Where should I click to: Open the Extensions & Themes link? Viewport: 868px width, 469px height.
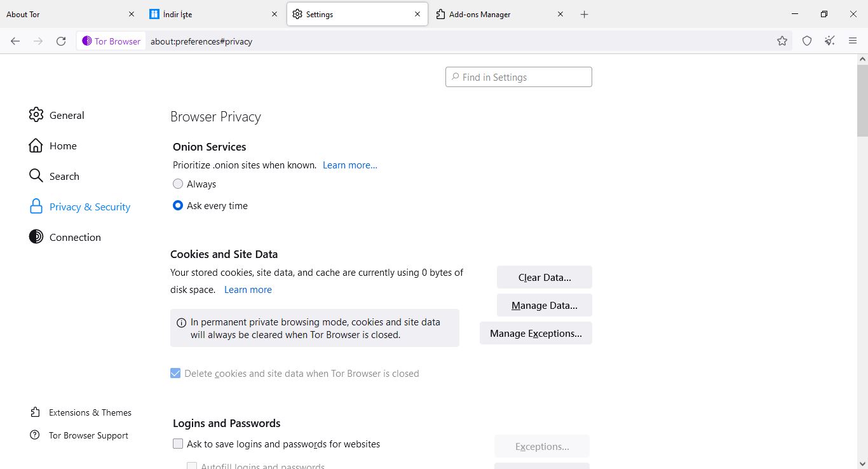point(90,412)
